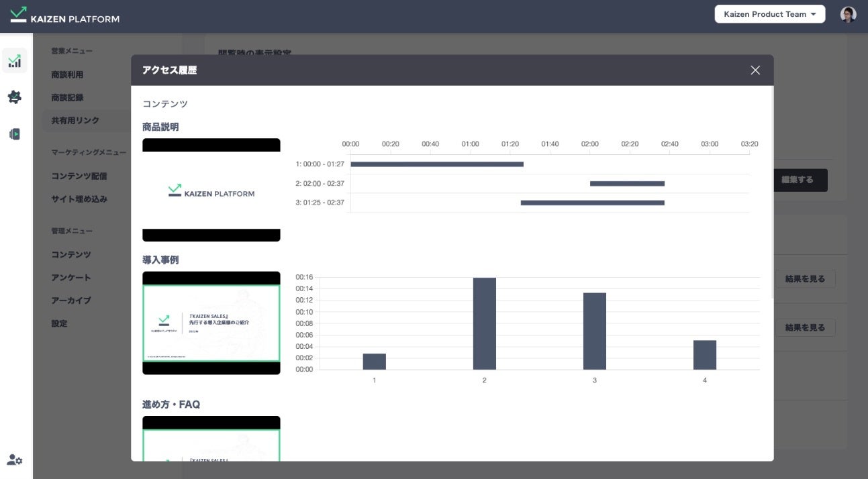868x479 pixels.
Task: Select 共有用リンク menu item
Action: [x=75, y=121]
